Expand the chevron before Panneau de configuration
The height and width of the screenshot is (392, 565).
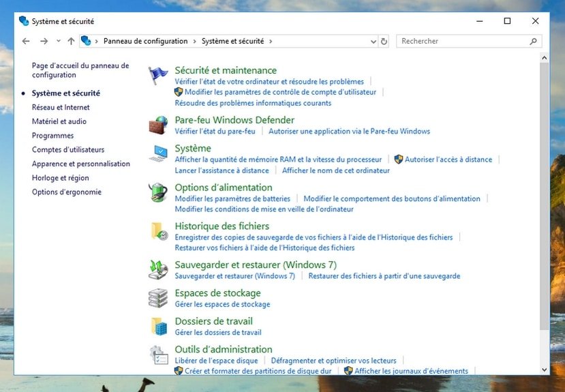click(x=97, y=42)
